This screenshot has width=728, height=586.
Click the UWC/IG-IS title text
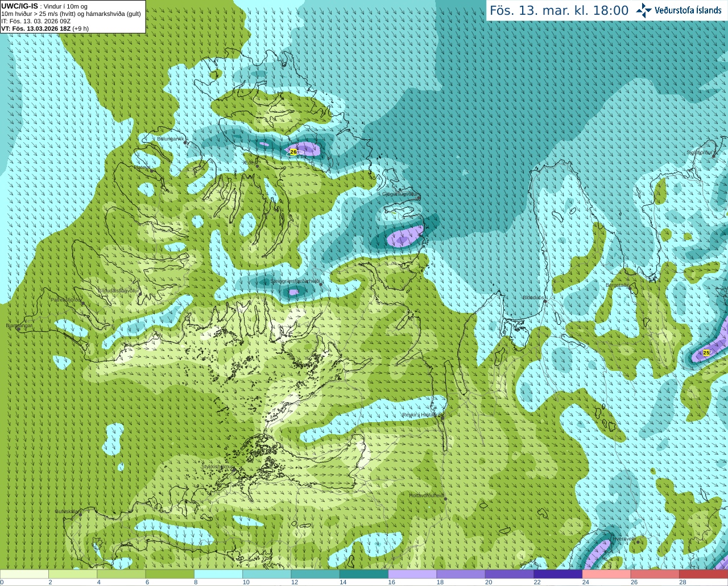coord(19,6)
